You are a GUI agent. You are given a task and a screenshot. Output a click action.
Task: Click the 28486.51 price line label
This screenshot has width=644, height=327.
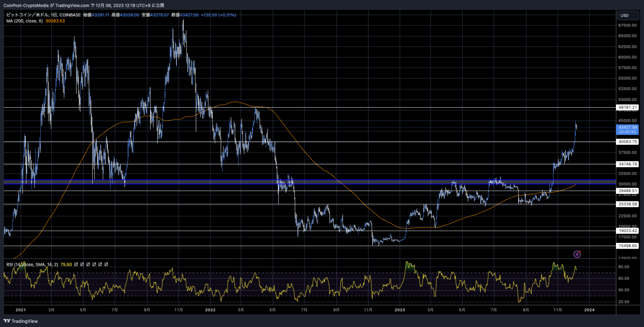click(x=628, y=191)
